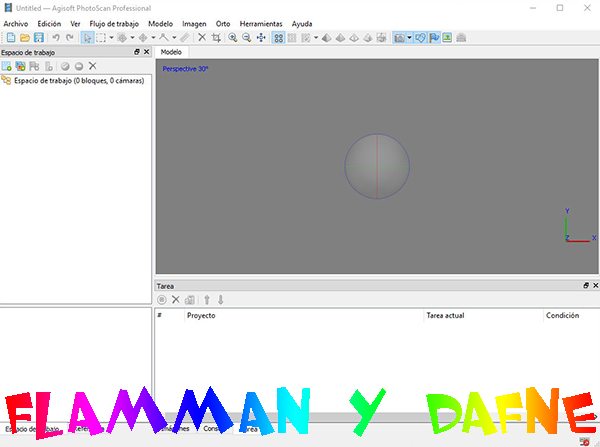This screenshot has height=447, width=600.
Task: Add a chunk in the workspace toolbar
Action: click(7, 66)
